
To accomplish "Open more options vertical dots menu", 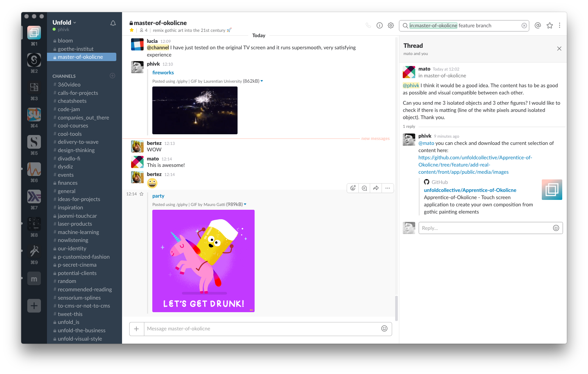I will tap(560, 25).
